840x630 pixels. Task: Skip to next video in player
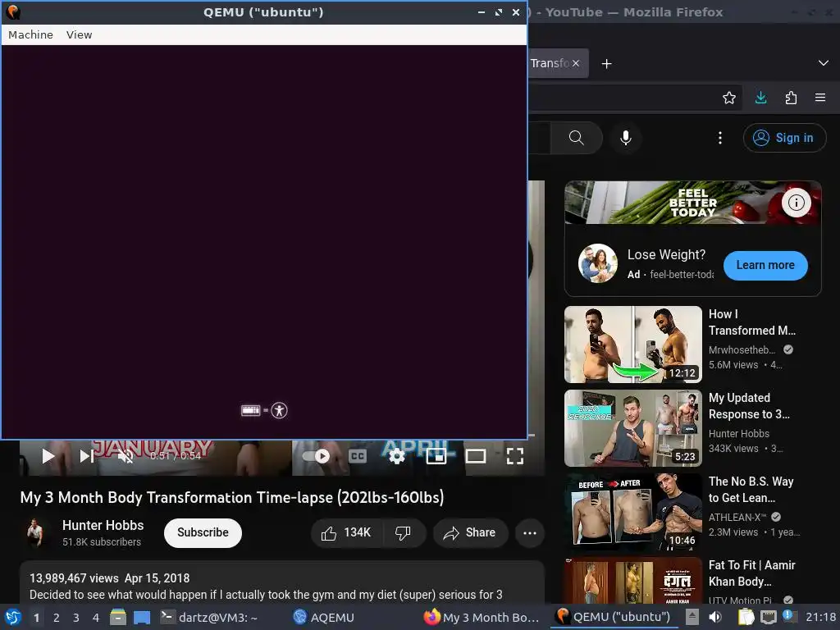[x=87, y=456]
